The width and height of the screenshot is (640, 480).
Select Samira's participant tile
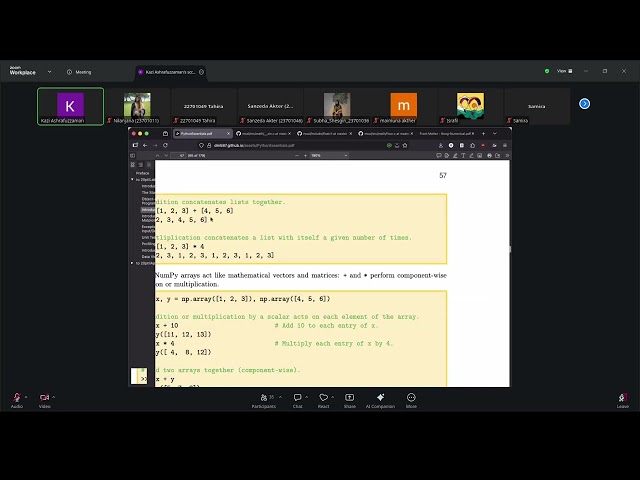coord(537,106)
